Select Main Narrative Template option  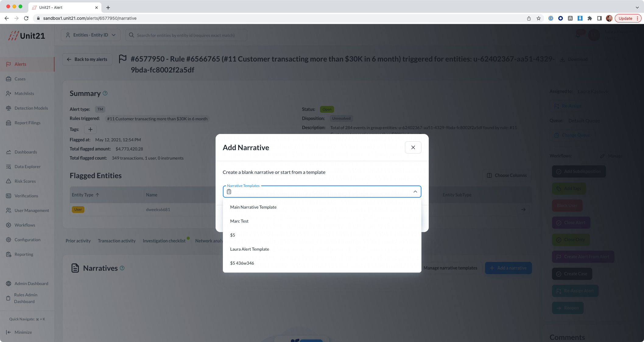click(322, 207)
